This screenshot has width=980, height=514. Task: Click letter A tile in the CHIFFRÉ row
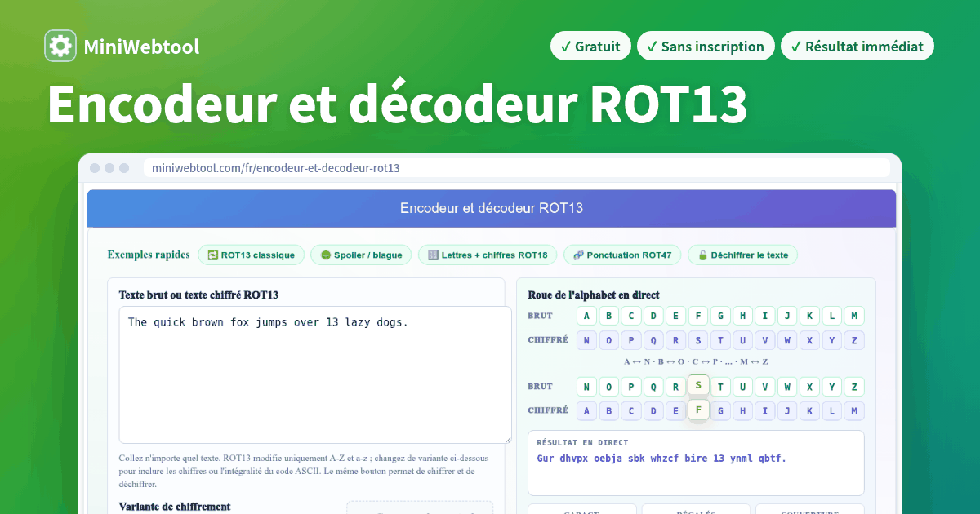tap(586, 411)
